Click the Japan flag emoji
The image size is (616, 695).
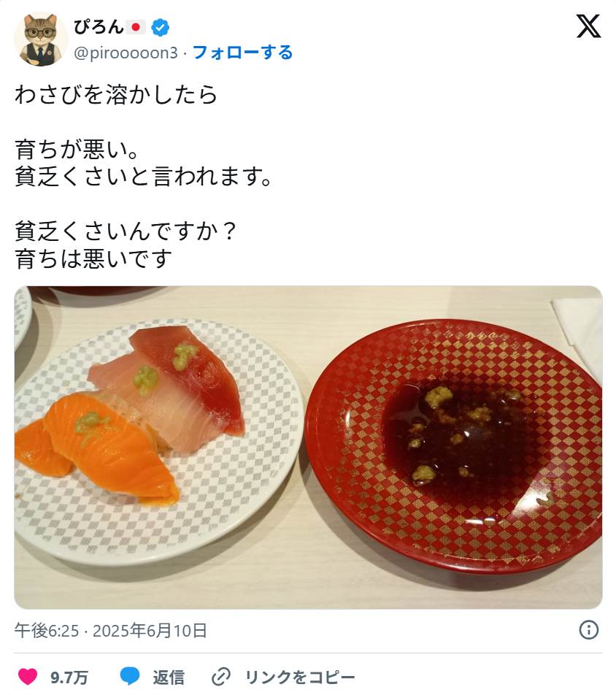point(136,28)
